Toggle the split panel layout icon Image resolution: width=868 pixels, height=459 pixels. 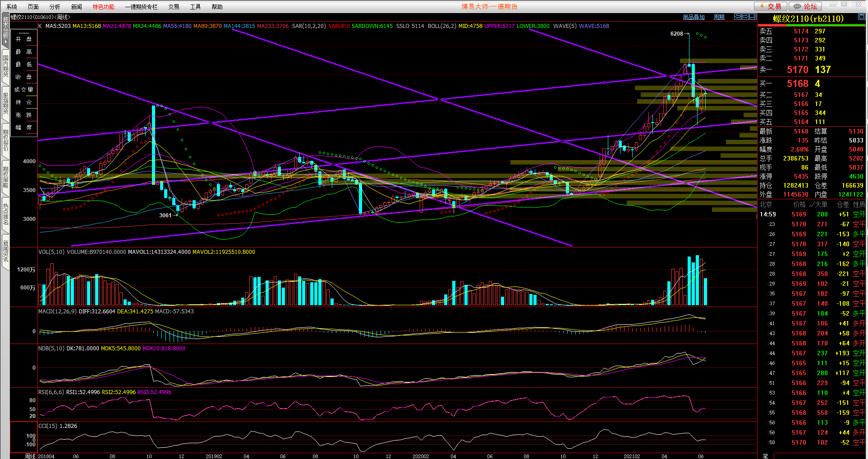753,17
